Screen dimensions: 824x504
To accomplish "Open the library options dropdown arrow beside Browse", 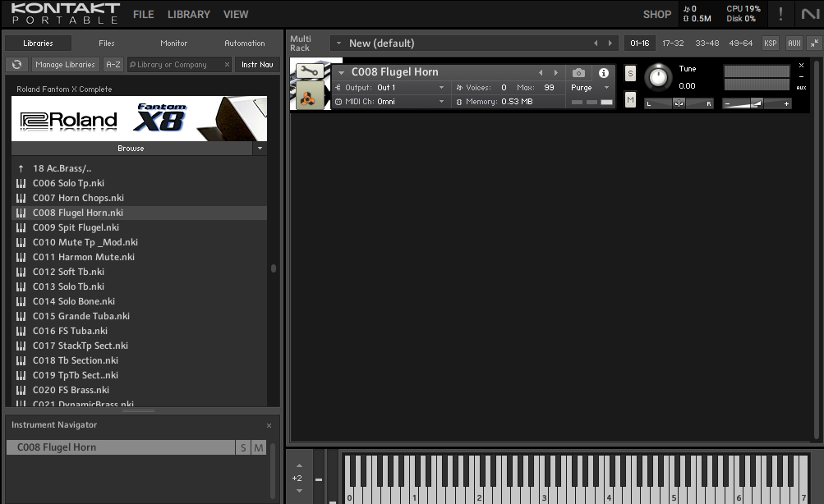I will pos(260,149).
